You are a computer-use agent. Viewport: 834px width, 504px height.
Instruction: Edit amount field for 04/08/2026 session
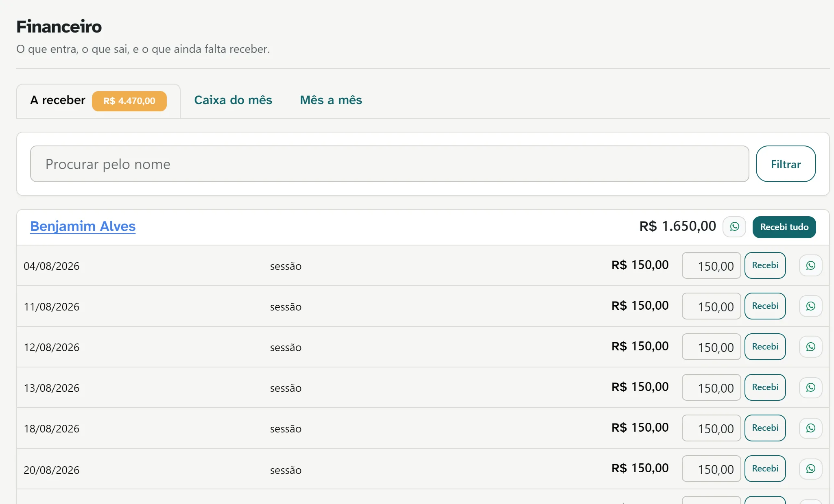[x=711, y=265]
